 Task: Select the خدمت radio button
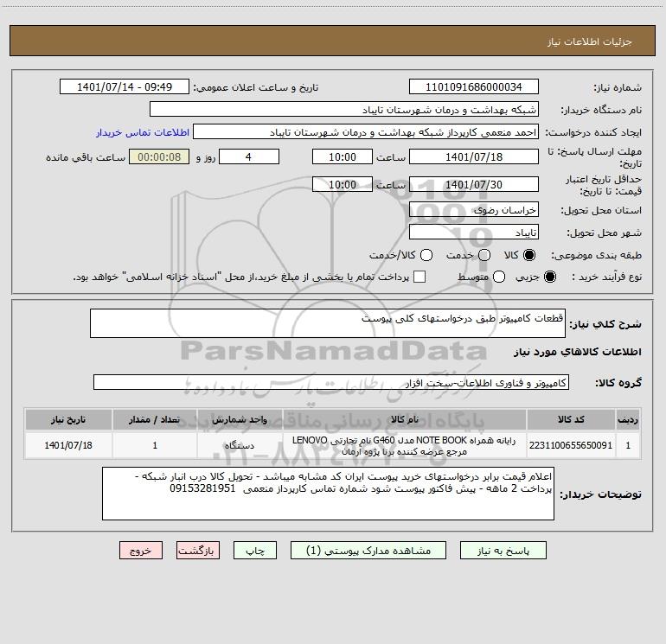pyautogui.click(x=484, y=255)
